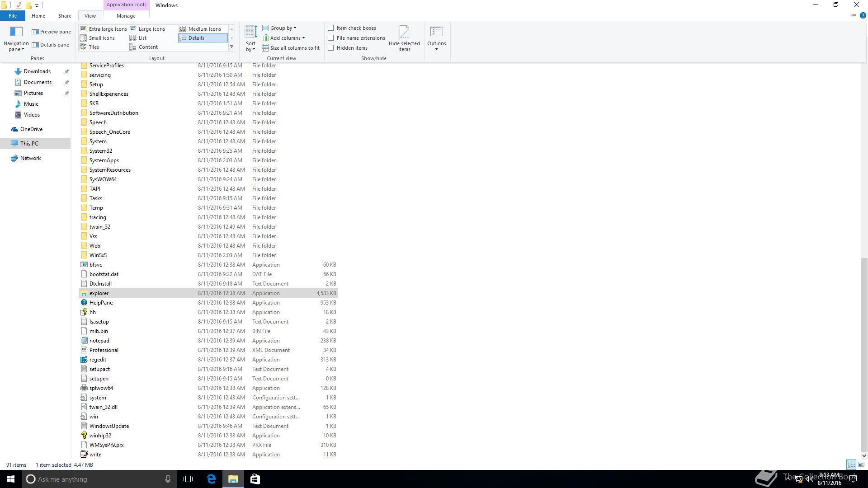This screenshot has height=488, width=868.
Task: Switch to Large icons layout
Action: [147, 29]
